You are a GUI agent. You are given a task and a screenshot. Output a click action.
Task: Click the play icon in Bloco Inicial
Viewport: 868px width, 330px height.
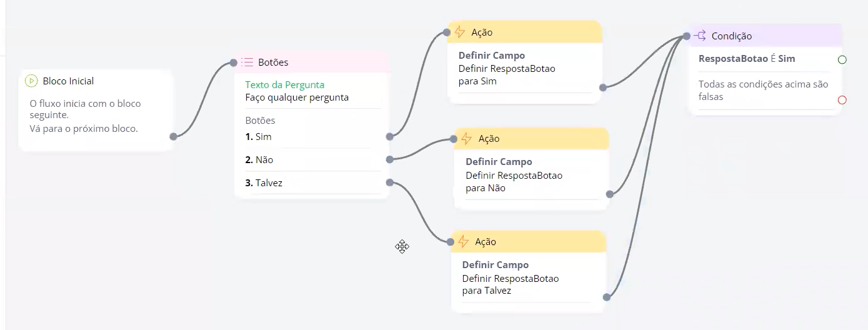31,81
